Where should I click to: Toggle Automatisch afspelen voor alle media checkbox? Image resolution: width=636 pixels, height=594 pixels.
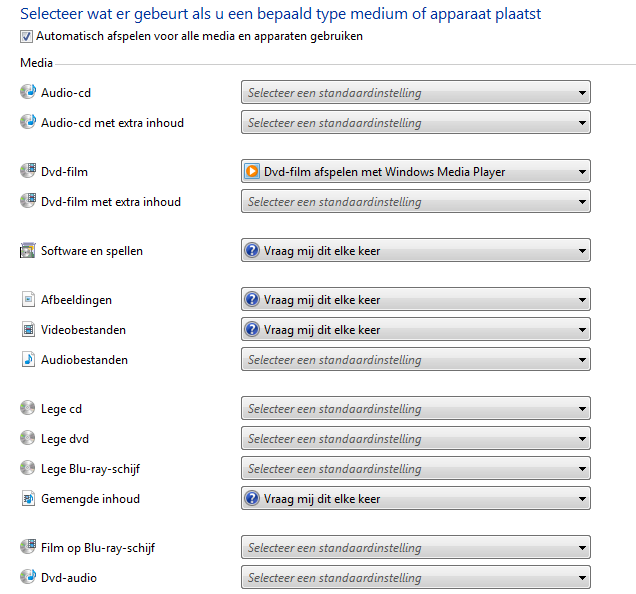(26, 37)
